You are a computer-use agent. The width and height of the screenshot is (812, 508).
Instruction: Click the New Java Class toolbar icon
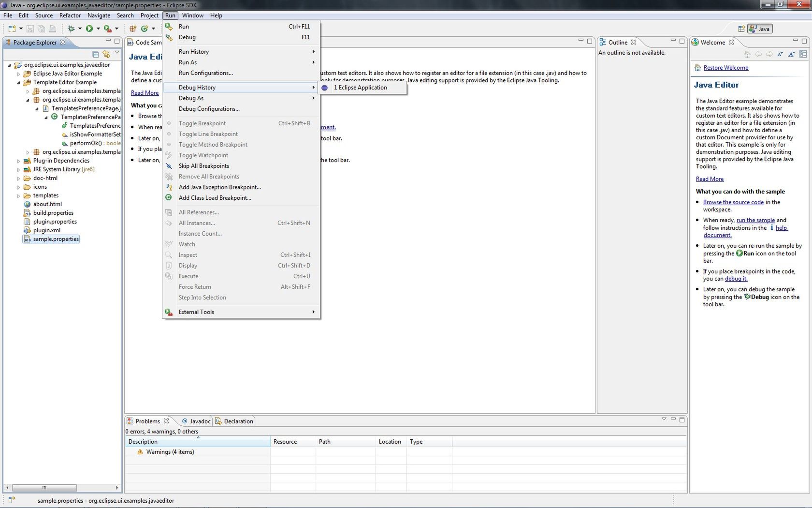145,29
